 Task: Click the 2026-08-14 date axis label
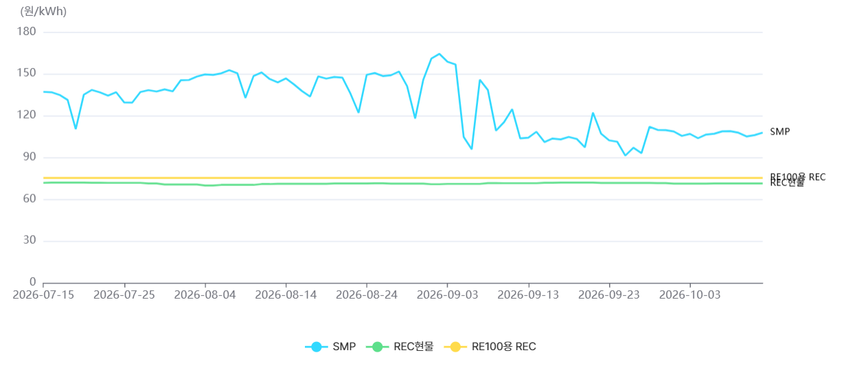pyautogui.click(x=286, y=295)
